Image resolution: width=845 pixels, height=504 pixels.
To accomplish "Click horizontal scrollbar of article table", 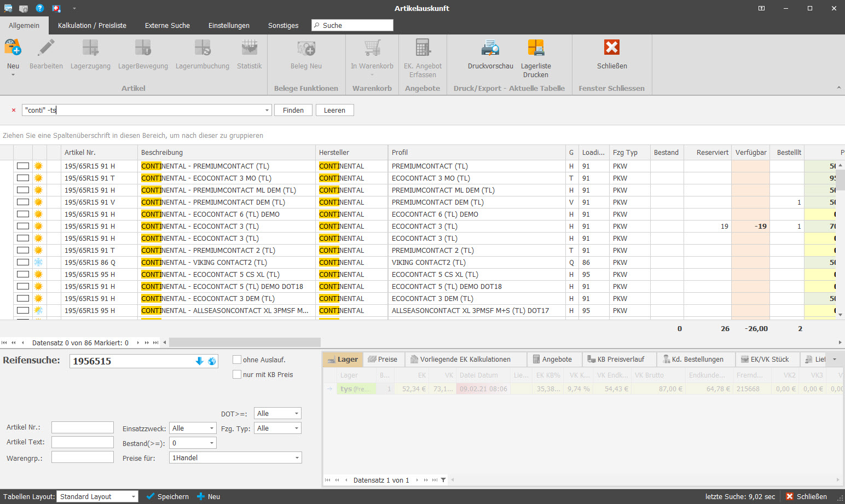I will 245,343.
